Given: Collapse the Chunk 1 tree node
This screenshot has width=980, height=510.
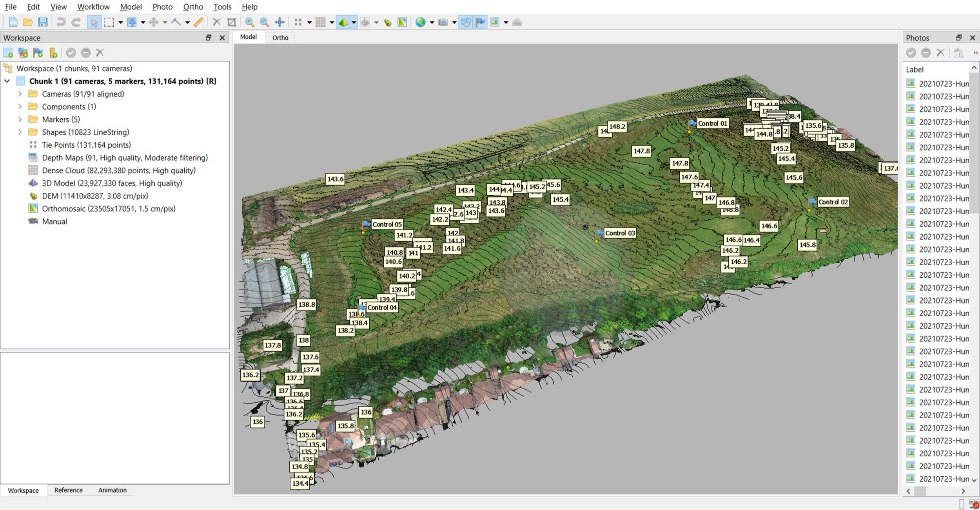Looking at the screenshot, I should coord(7,81).
